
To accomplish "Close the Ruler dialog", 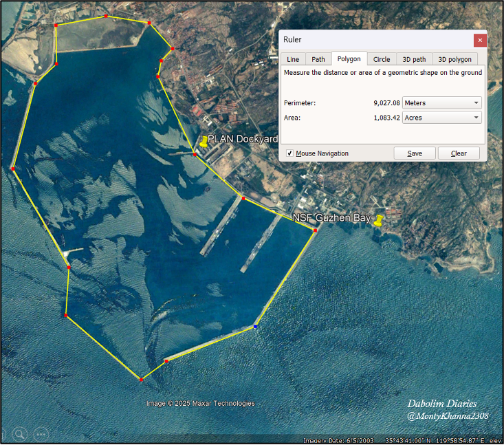I will (x=480, y=40).
